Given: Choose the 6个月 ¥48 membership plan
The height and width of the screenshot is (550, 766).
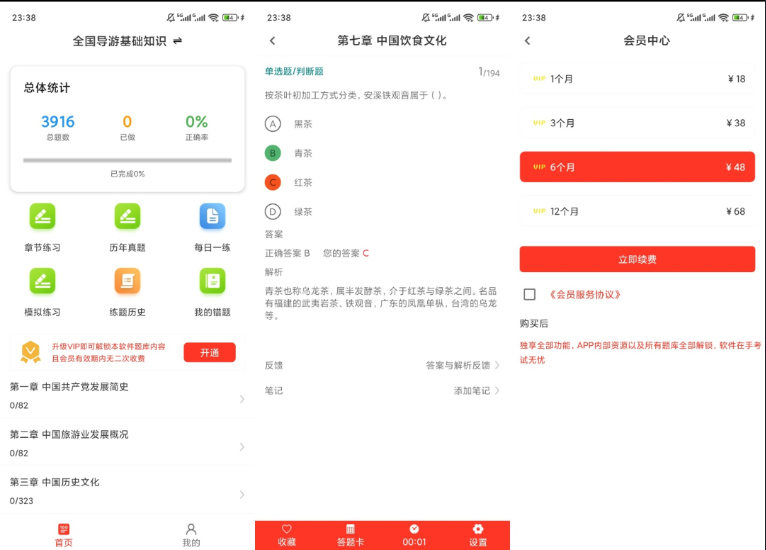Looking at the screenshot, I should coord(638,167).
